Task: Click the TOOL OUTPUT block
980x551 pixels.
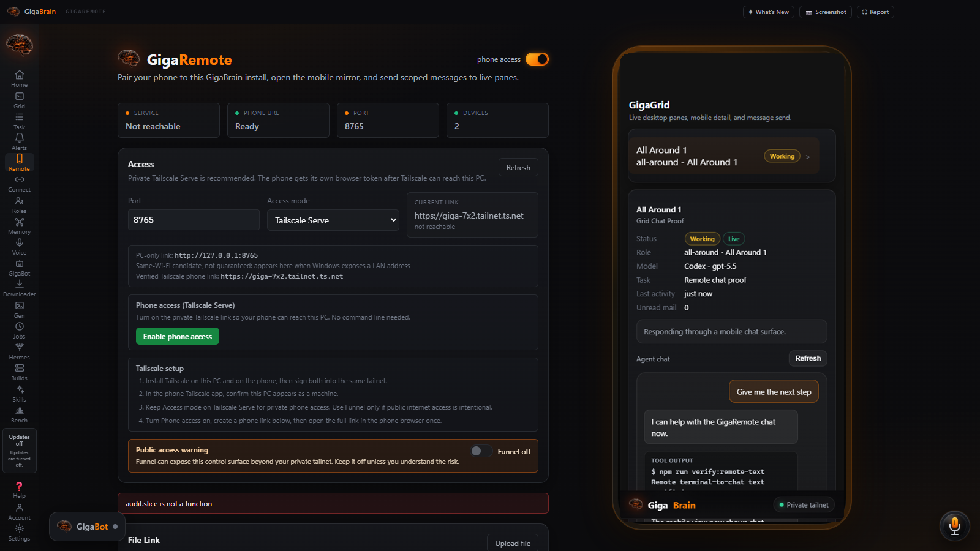Action: pos(720,471)
